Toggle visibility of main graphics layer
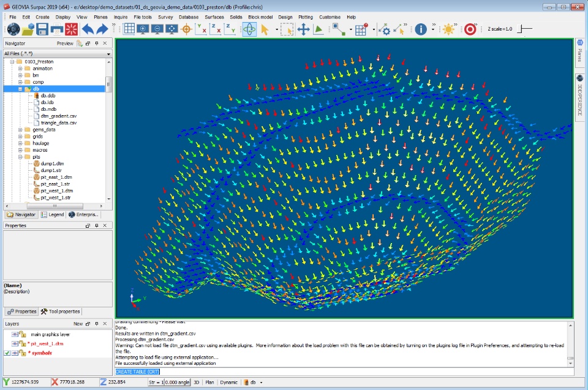The height and width of the screenshot is (390, 588). pyautogui.click(x=15, y=334)
